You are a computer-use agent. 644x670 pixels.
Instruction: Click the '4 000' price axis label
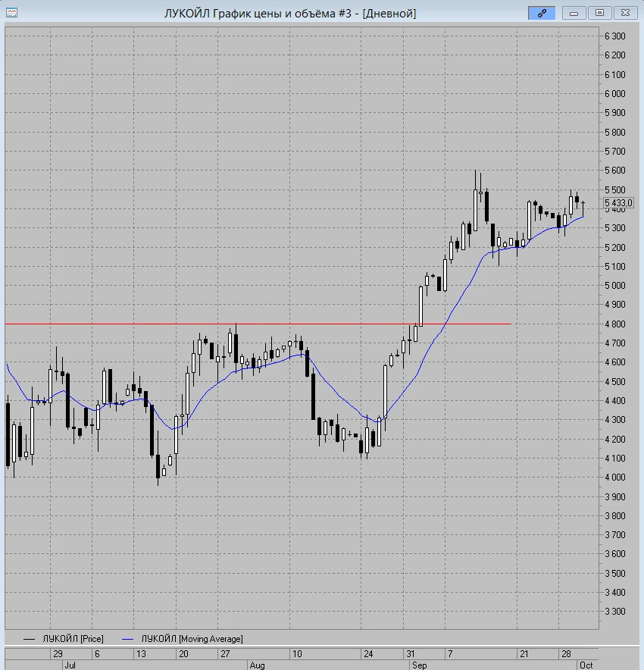(x=615, y=477)
